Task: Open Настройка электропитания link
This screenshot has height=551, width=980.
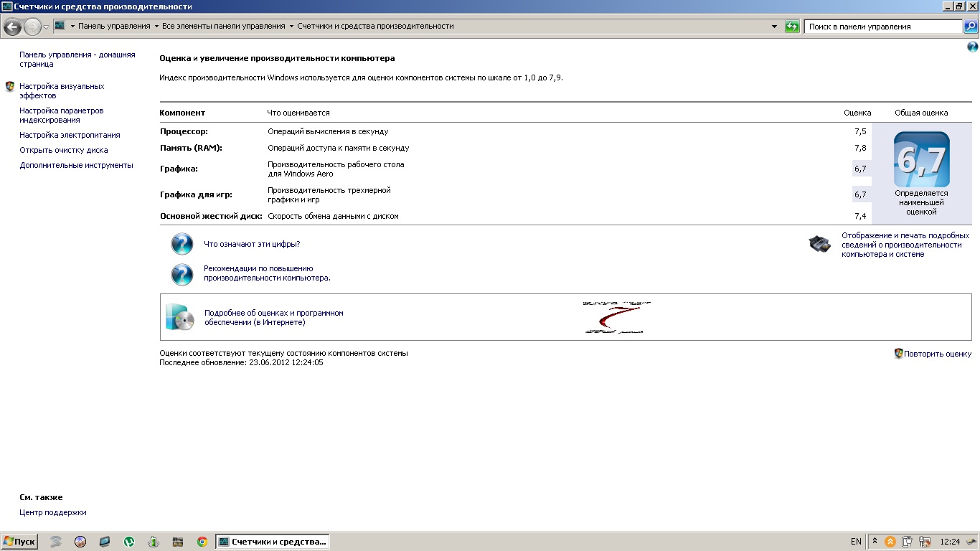Action: tap(70, 135)
